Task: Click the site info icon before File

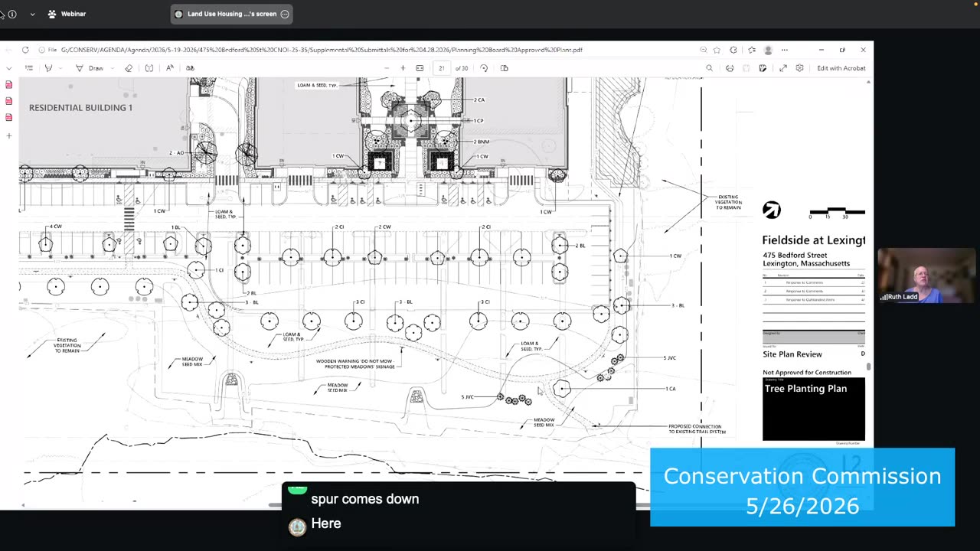Action: [41, 50]
